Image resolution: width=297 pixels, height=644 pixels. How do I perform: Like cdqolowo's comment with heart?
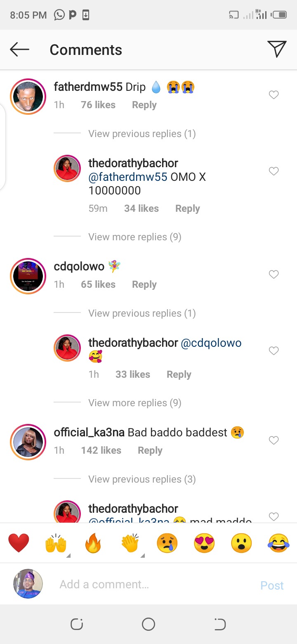274,274
